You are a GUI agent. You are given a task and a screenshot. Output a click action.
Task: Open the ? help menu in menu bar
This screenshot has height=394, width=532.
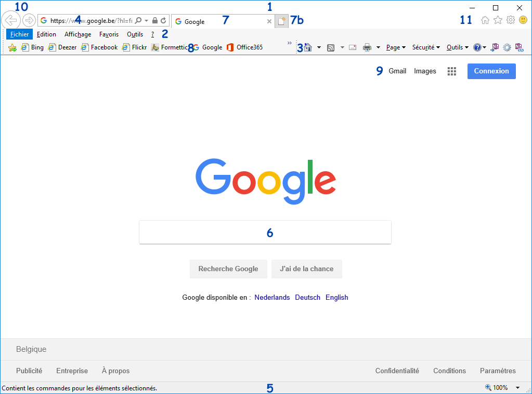(153, 34)
